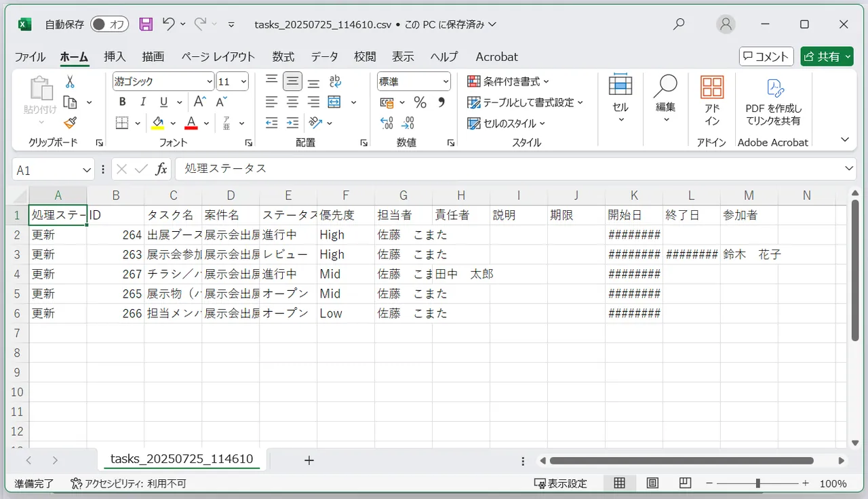Center cell text horizontally
Screen dimensions: 868x499
292,102
